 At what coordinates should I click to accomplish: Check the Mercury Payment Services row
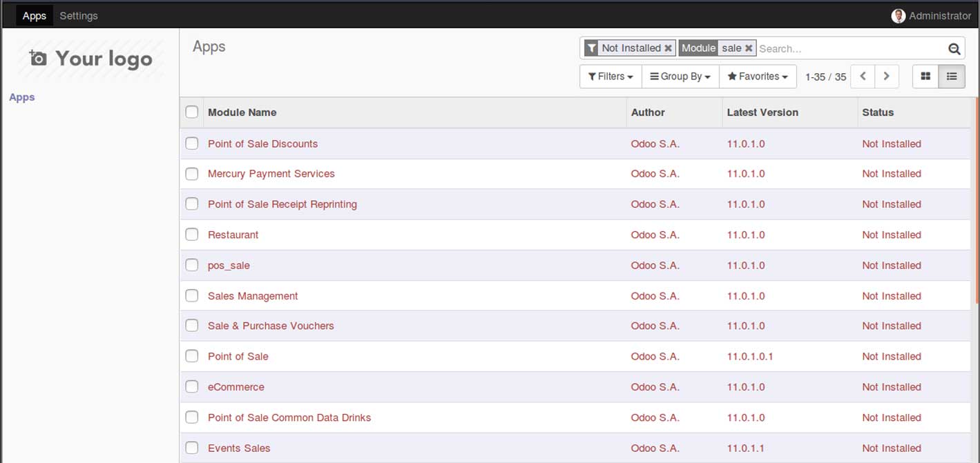pyautogui.click(x=192, y=174)
